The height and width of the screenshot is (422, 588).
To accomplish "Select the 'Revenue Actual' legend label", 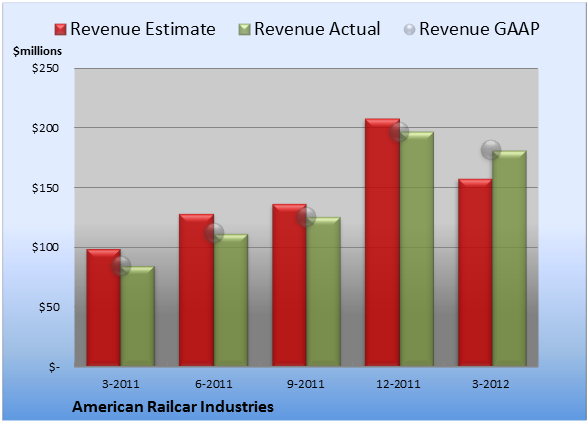I will pos(317,29).
